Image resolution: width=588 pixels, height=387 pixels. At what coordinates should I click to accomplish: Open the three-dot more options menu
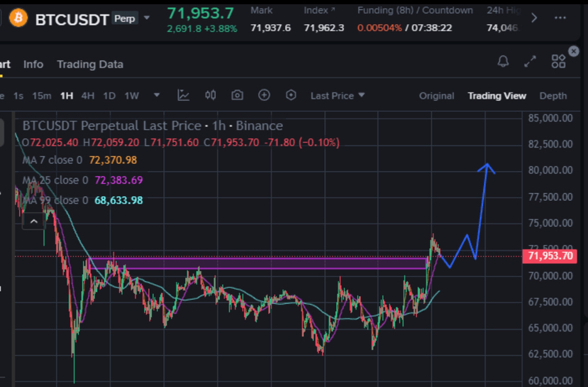point(560,18)
